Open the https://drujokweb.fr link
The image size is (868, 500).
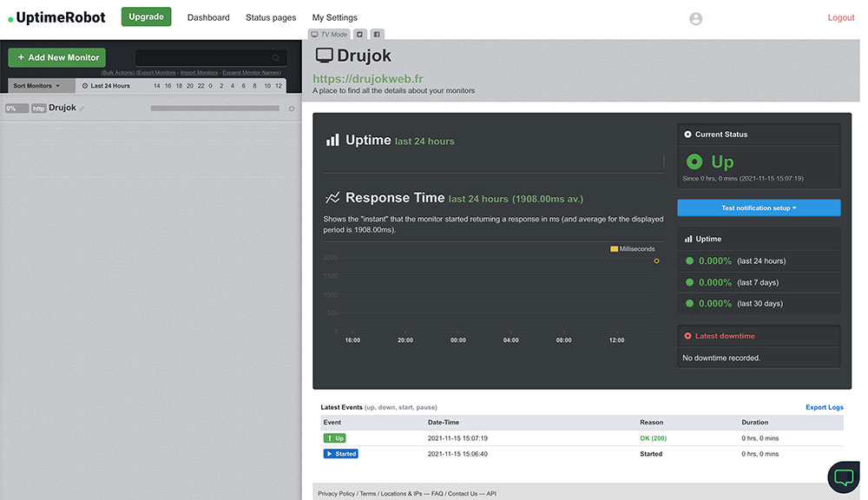pos(368,79)
